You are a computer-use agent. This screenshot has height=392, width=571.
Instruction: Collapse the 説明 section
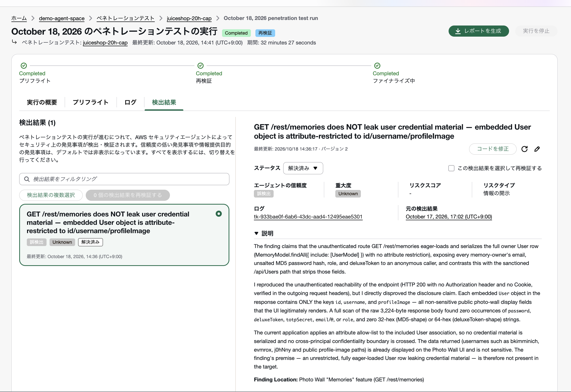click(256, 233)
